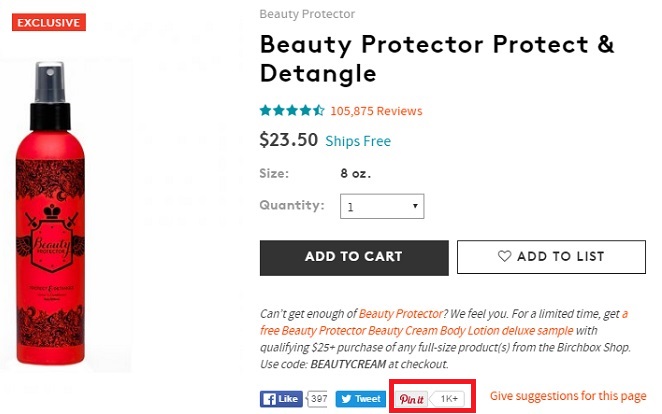The height and width of the screenshot is (414, 662).
Task: Click the Beauty Protector Protect & Detangle title
Action: tap(436, 59)
